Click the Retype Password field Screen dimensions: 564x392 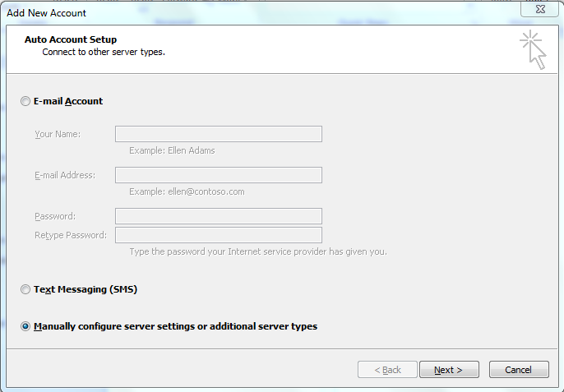coord(219,235)
